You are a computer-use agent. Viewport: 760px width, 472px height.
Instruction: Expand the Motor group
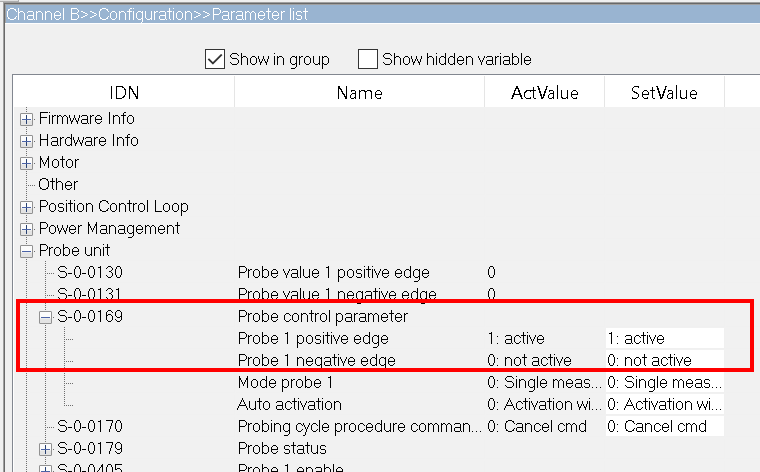click(27, 163)
